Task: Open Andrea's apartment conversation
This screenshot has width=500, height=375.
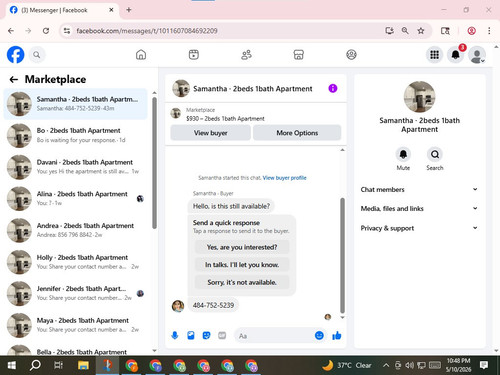Action: point(75,230)
